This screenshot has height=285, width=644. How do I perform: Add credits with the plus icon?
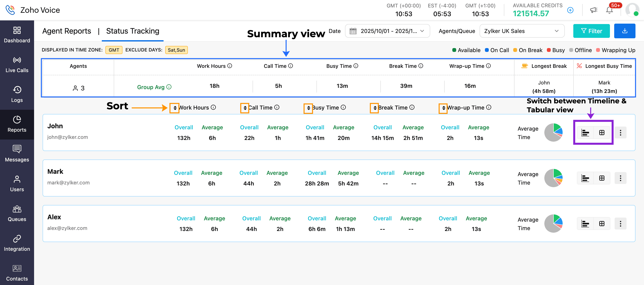(x=570, y=10)
